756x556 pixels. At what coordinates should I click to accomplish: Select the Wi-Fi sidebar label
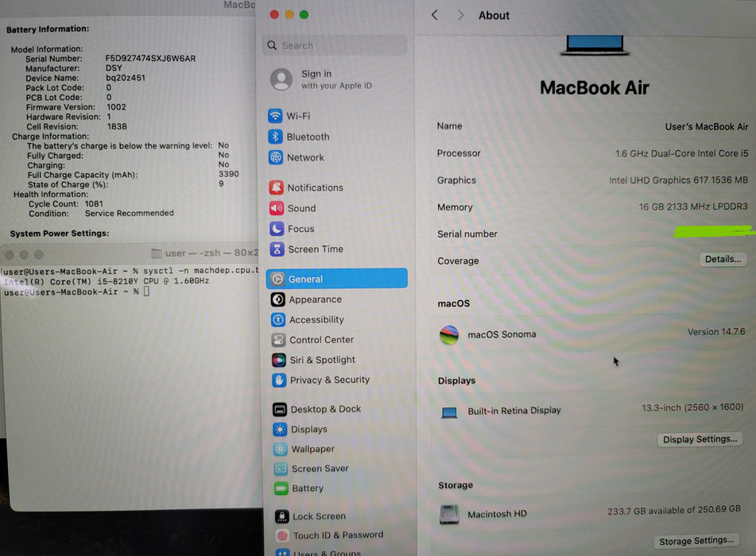tap(298, 116)
